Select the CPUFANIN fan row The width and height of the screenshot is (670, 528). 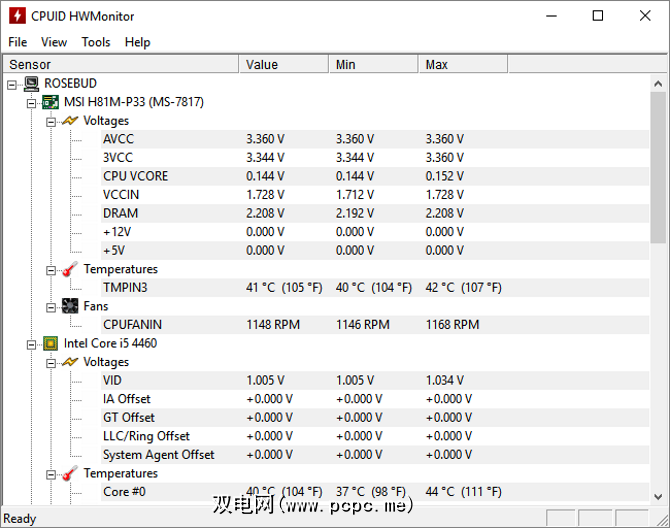coord(375,325)
